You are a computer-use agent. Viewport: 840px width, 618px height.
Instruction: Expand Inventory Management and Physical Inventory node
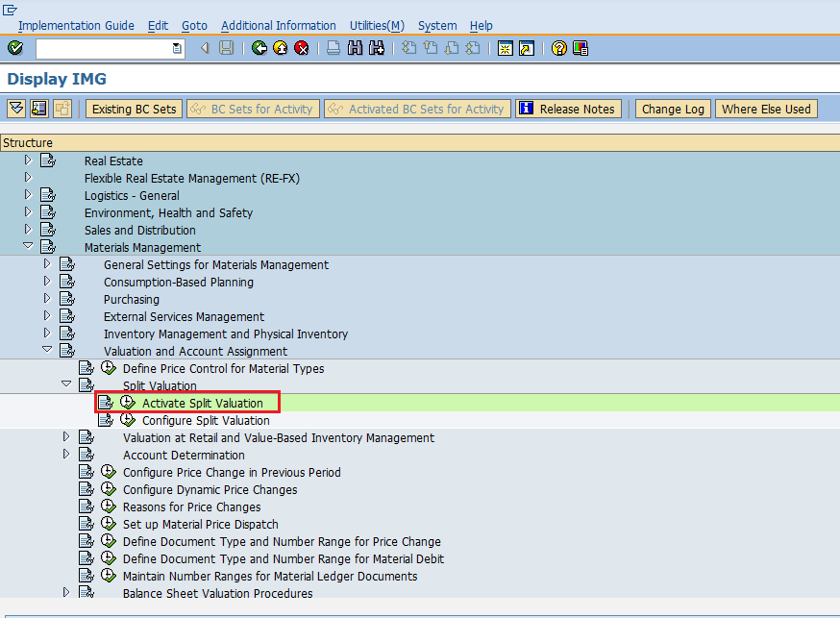(47, 333)
